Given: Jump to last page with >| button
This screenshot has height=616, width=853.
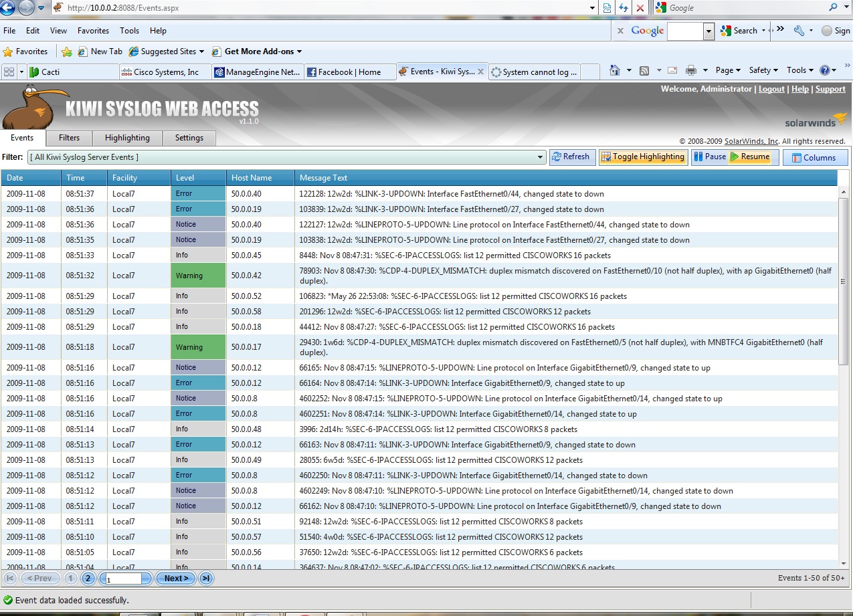Looking at the screenshot, I should (206, 578).
